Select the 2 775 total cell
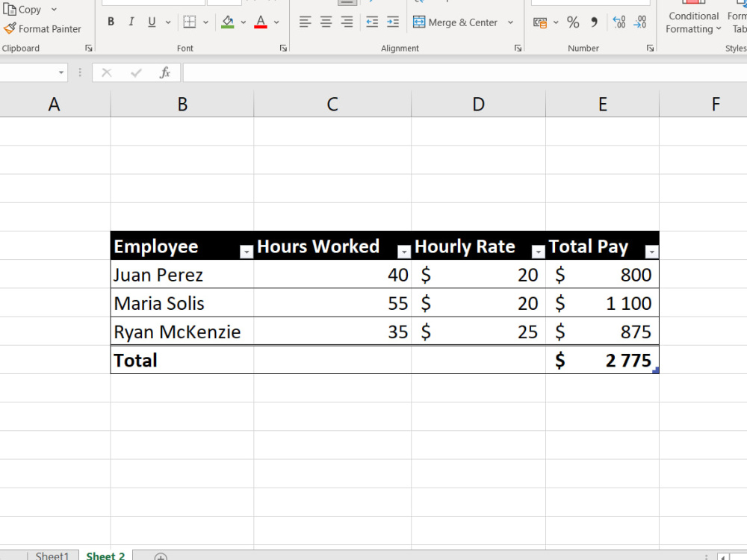This screenshot has width=747, height=560. tap(603, 360)
